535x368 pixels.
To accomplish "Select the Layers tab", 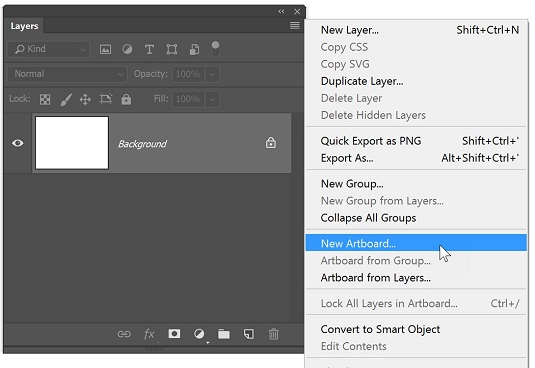I will [24, 26].
